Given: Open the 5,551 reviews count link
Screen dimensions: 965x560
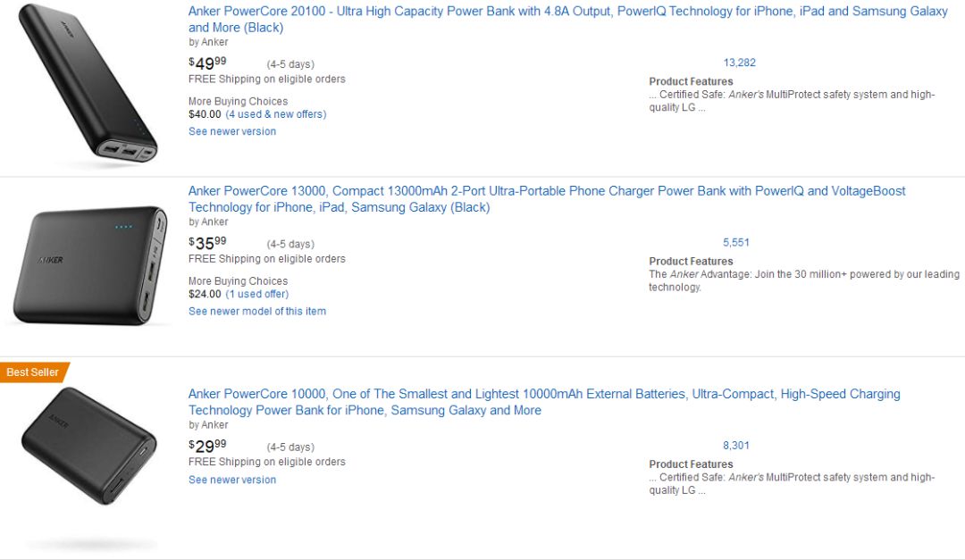Looking at the screenshot, I should point(735,242).
